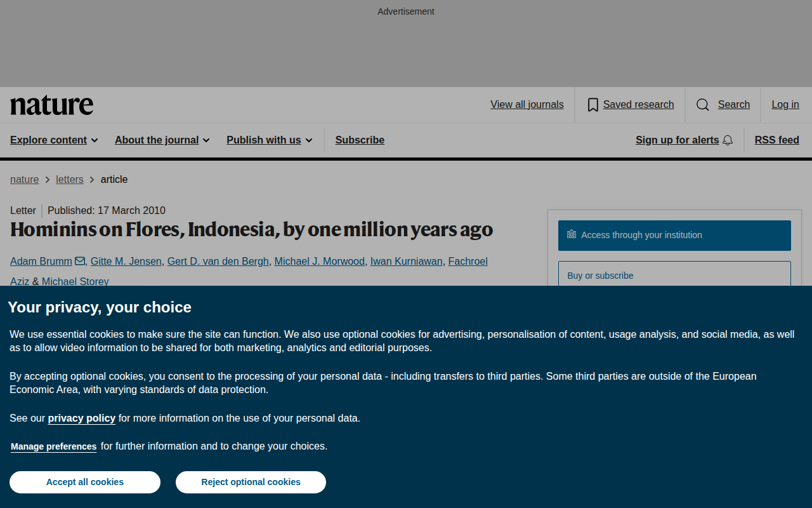Screen dimensions: 812x508
Task: Expand the Publish with us menu
Action: click(270, 140)
